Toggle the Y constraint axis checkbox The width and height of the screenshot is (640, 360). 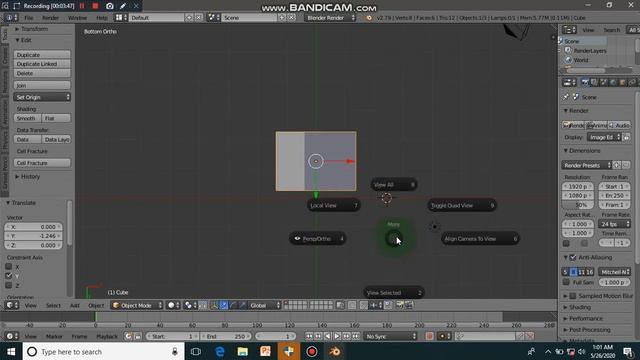[x=9, y=276]
